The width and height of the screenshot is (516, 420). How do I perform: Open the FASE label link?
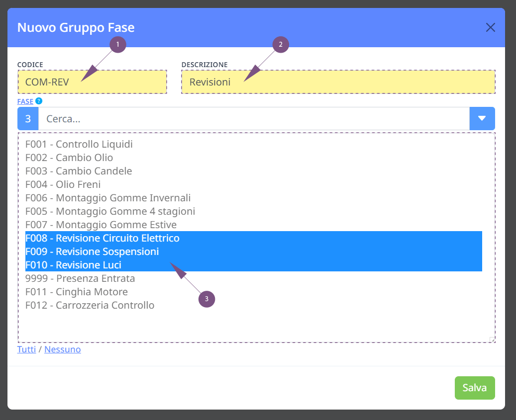click(25, 101)
